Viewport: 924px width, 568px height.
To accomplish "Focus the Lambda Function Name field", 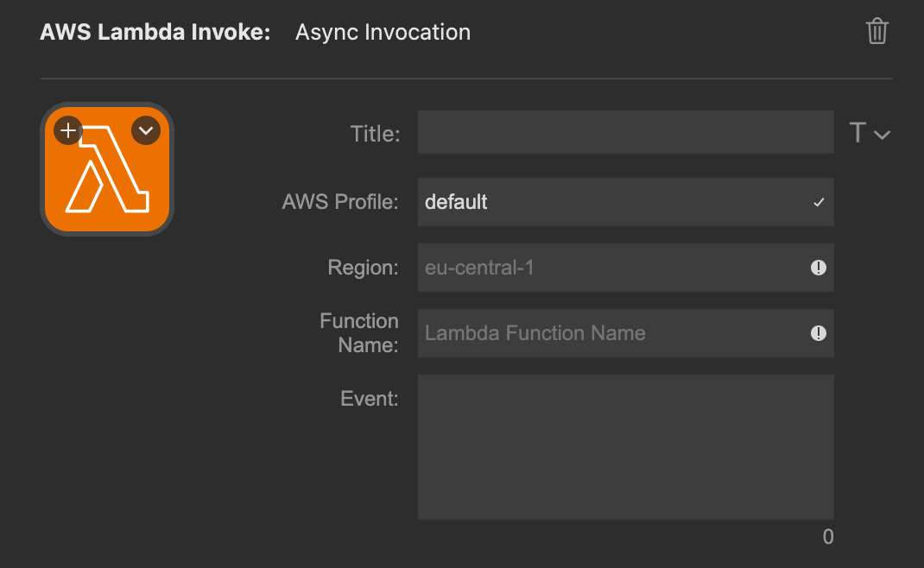I will (626, 333).
